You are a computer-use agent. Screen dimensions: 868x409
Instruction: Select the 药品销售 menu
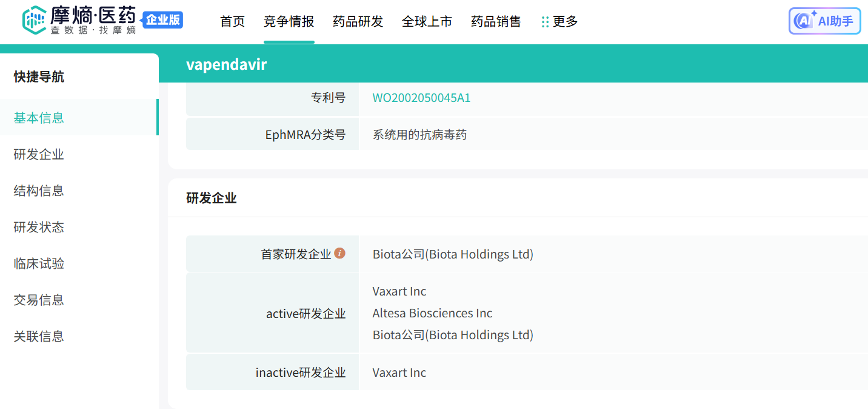coord(496,22)
